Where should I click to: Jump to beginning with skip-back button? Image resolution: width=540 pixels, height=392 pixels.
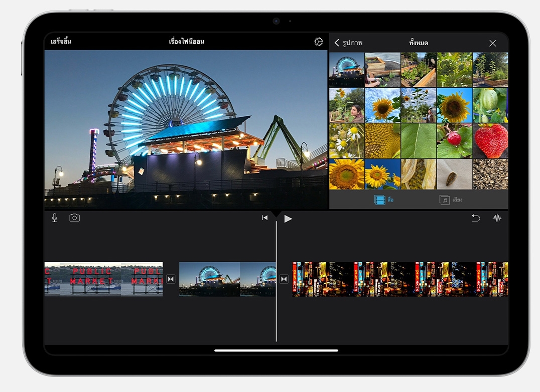tap(264, 218)
